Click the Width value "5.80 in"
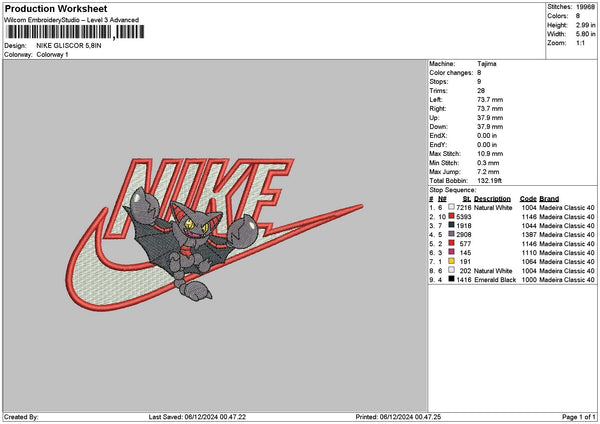Screen dimensions: 600x424 [x=585, y=34]
